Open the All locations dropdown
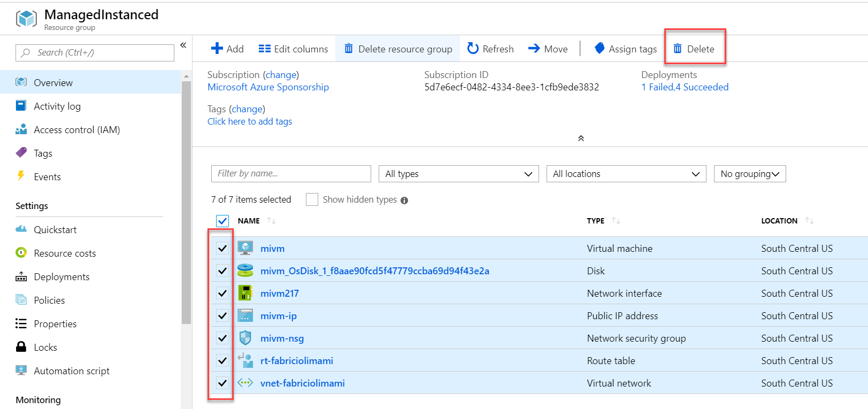 coord(626,174)
